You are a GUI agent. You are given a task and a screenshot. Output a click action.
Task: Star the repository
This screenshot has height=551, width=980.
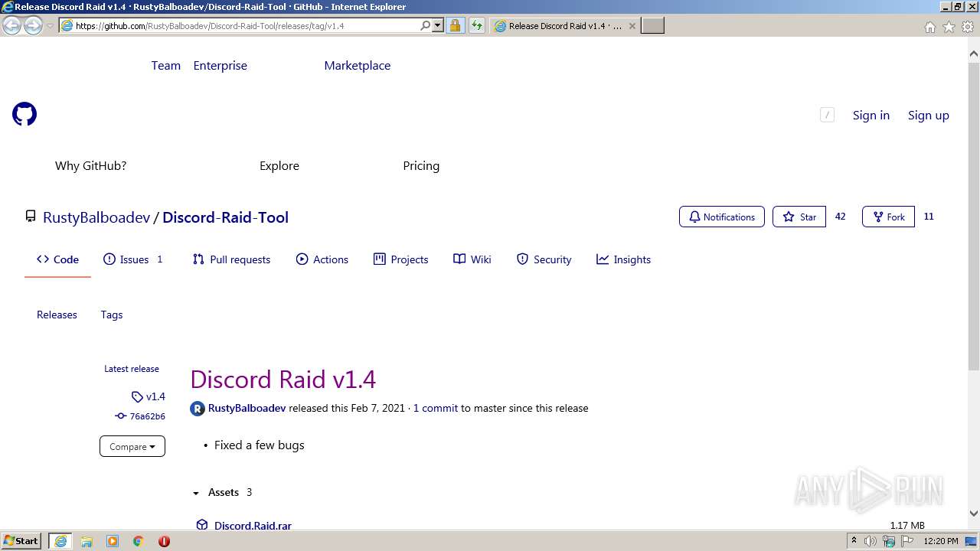tap(799, 217)
